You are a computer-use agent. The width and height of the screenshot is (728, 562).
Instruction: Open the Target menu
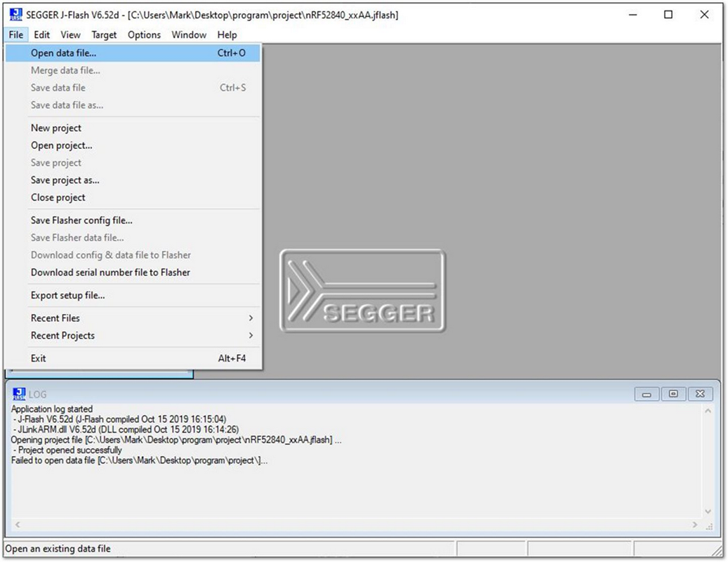click(104, 35)
